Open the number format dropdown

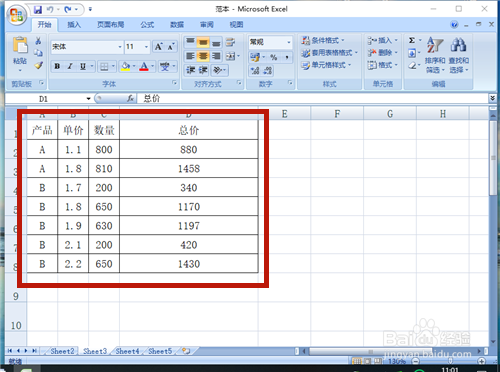click(x=289, y=42)
